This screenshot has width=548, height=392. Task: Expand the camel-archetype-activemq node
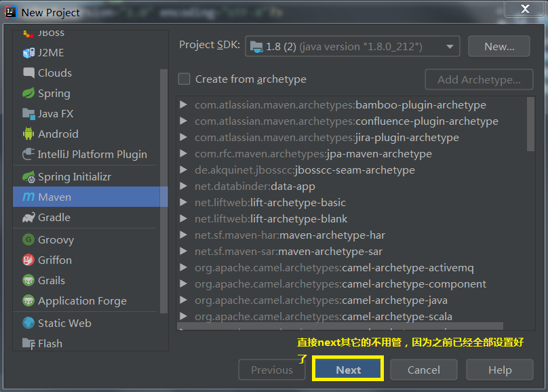pyautogui.click(x=183, y=268)
